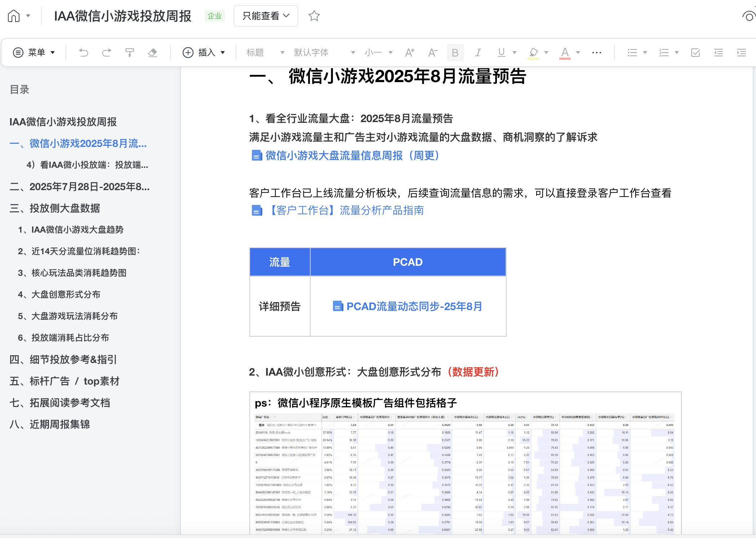Viewport: 756px width, 538px height.
Task: Toggle italic formatting
Action: point(478,53)
